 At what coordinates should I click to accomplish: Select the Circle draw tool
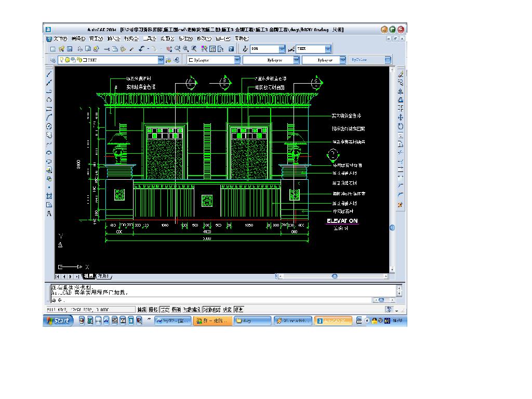tap(49, 126)
